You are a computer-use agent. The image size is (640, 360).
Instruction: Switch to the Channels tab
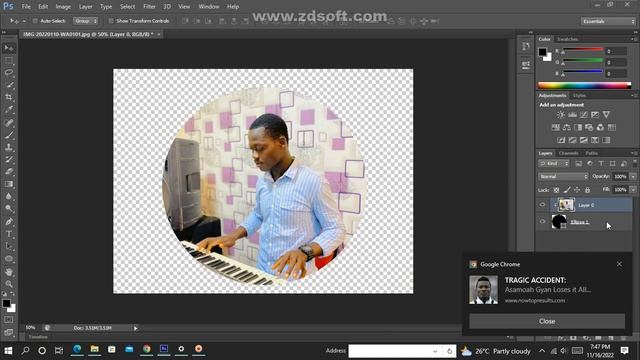(x=569, y=153)
